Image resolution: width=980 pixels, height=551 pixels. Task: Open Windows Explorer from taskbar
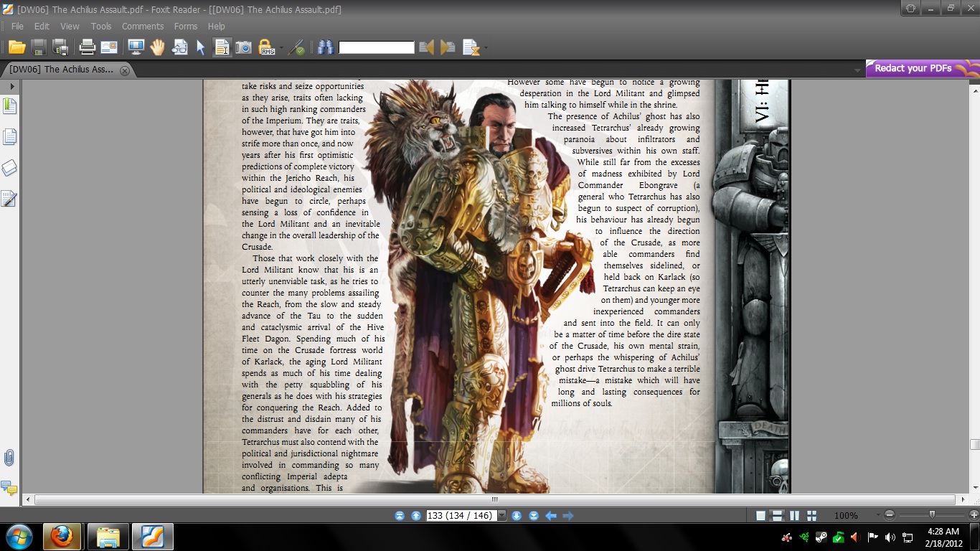[108, 537]
